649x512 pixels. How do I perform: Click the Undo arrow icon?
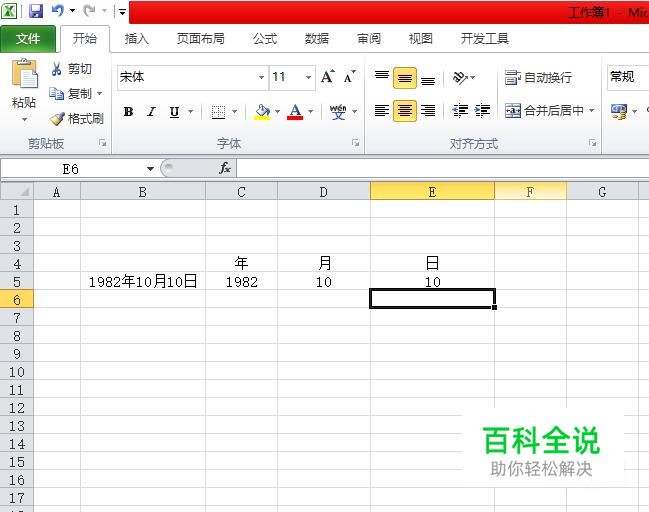(58, 10)
